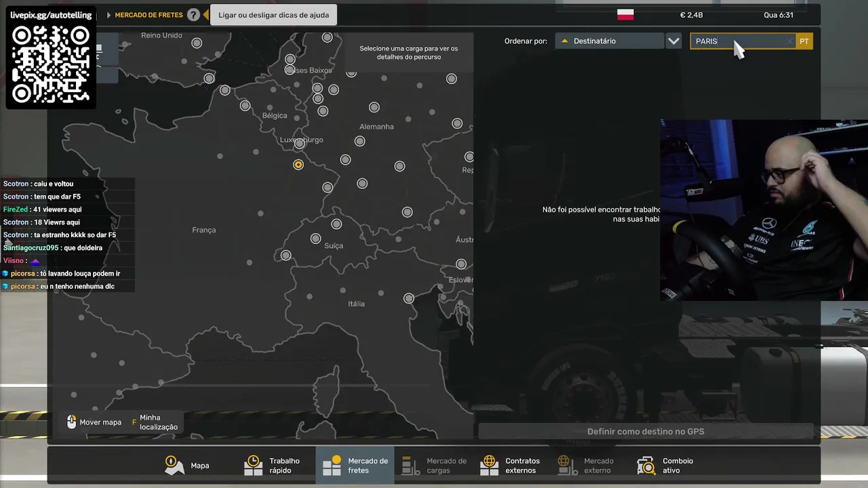868x488 pixels.
Task: Click the Ordenar por: label
Action: [x=526, y=41]
